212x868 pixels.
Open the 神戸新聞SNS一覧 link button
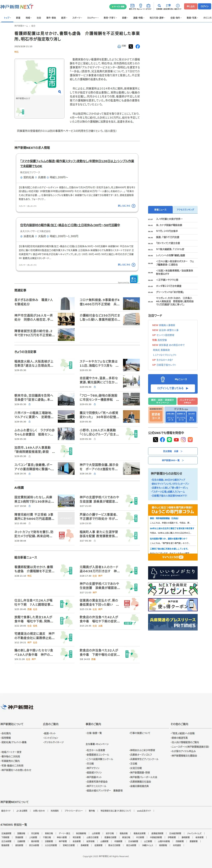point(173,460)
